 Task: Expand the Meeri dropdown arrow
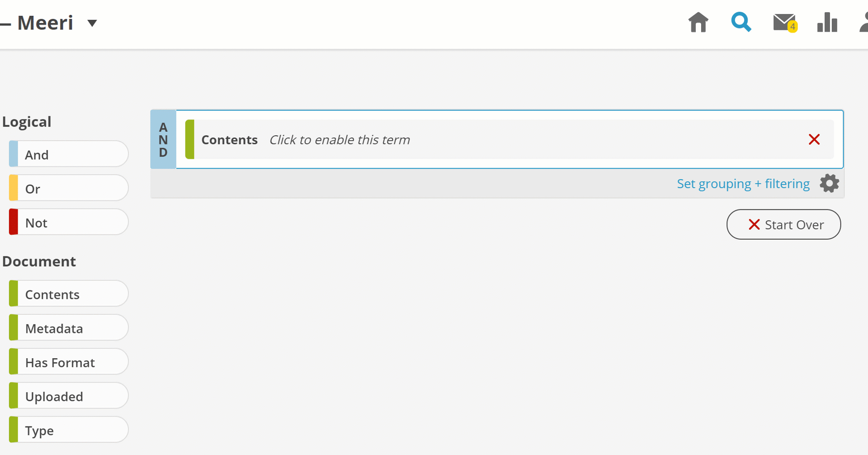point(92,23)
